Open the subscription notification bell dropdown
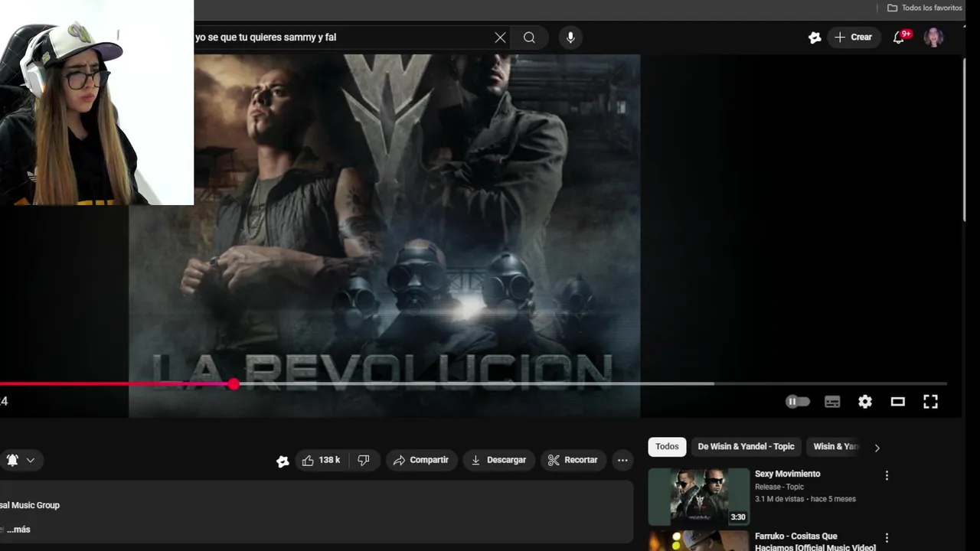Screen dimensions: 980x551 tap(21, 460)
